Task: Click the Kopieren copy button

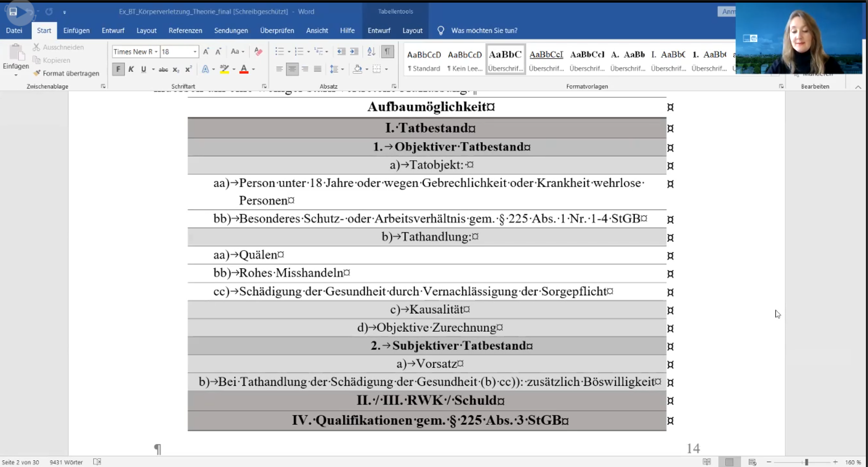Action: pos(52,60)
